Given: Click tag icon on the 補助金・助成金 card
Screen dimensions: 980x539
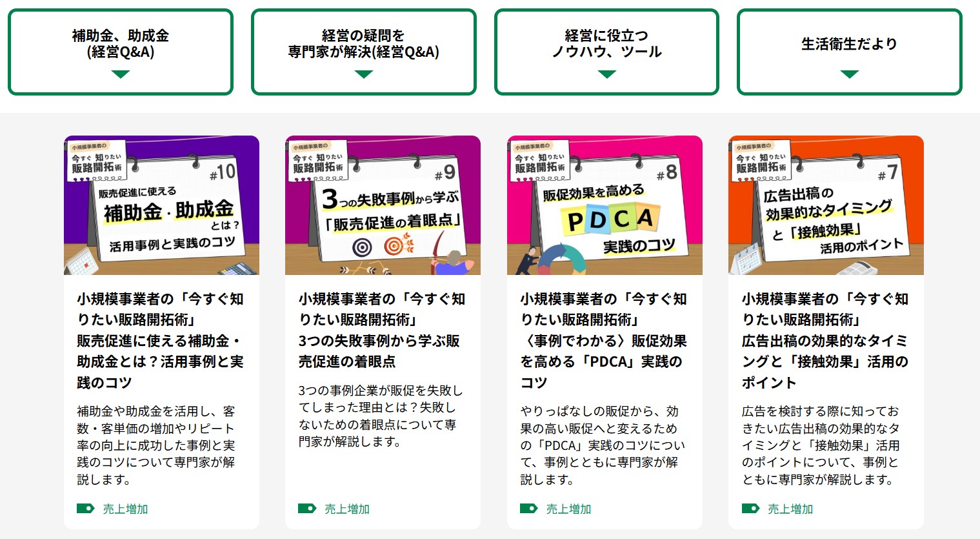Looking at the screenshot, I should 86,509.
